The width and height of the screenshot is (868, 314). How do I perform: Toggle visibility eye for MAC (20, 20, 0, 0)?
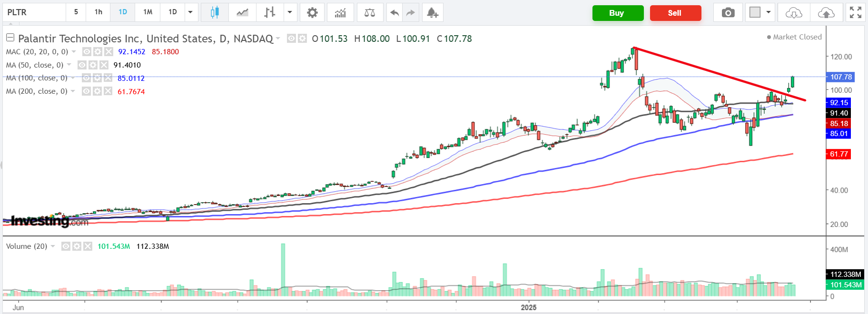pyautogui.click(x=87, y=51)
